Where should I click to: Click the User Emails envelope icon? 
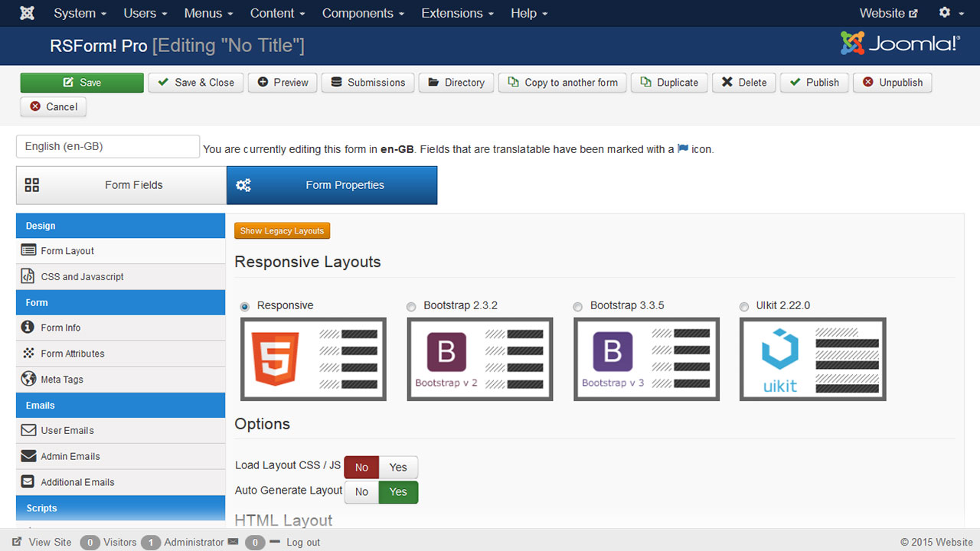click(28, 430)
